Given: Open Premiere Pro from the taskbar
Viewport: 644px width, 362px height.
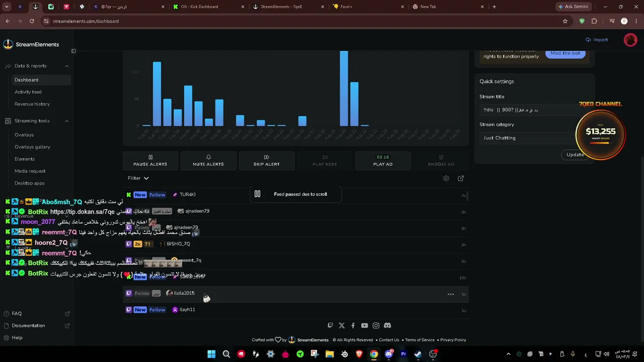Looking at the screenshot, I should (404, 354).
